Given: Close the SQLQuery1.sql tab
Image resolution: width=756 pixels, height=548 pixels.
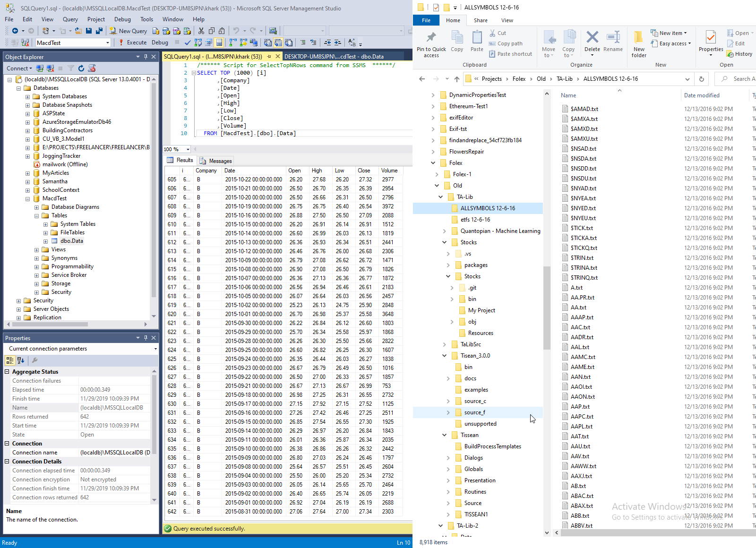Looking at the screenshot, I should [x=278, y=56].
